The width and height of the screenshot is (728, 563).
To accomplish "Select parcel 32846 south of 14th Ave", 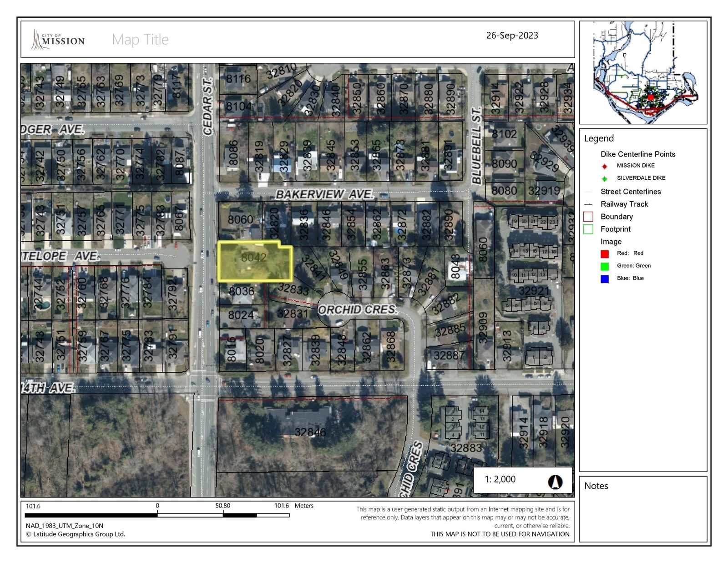I will (310, 432).
